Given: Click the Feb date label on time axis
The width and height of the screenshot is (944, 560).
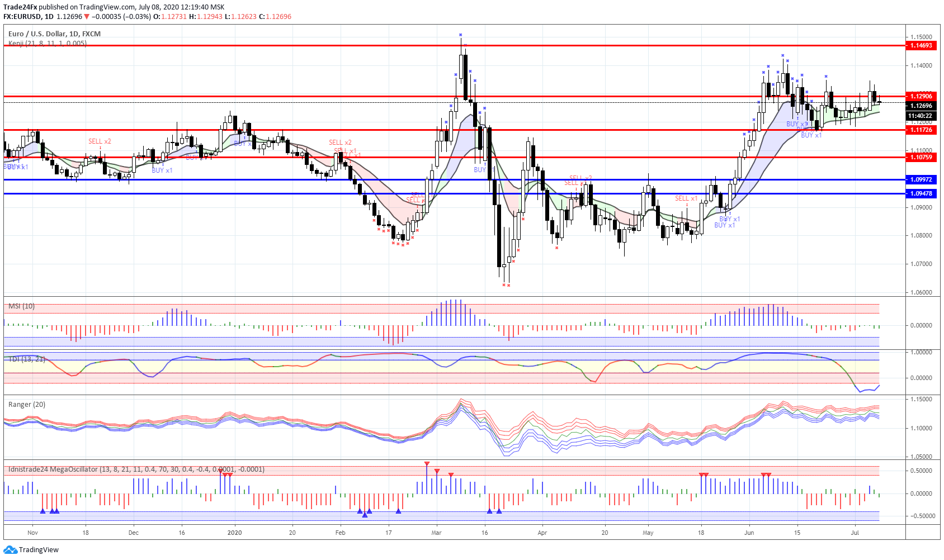Looking at the screenshot, I should tap(340, 533).
